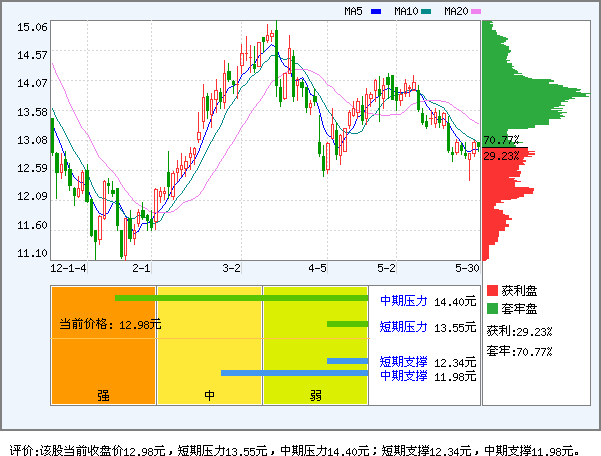
Task: Click the 短期支撑 link
Action: click(x=404, y=362)
